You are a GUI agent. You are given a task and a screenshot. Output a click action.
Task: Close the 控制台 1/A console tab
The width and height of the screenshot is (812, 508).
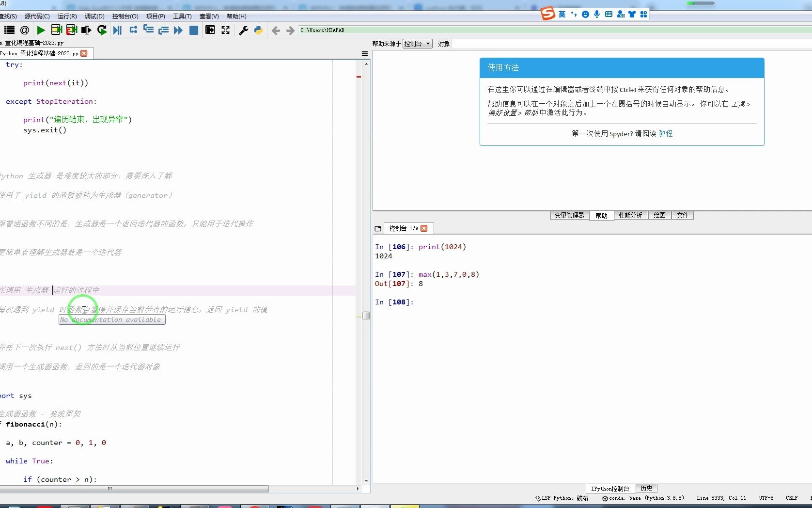click(x=424, y=228)
